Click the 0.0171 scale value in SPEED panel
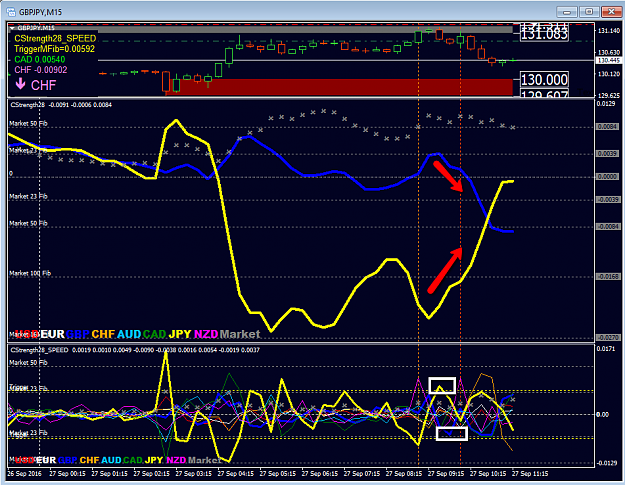Screen dimensions: 625x485 point(606,349)
